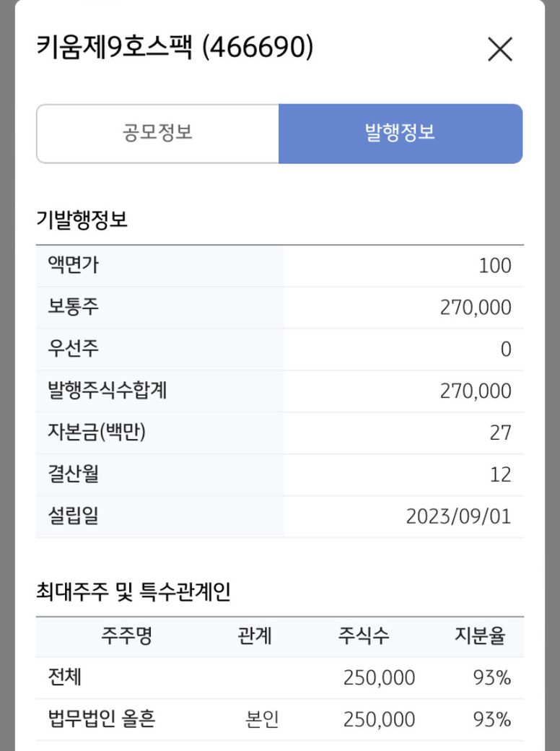Click the 관계 column header
Image resolution: width=560 pixels, height=751 pixels.
(254, 636)
